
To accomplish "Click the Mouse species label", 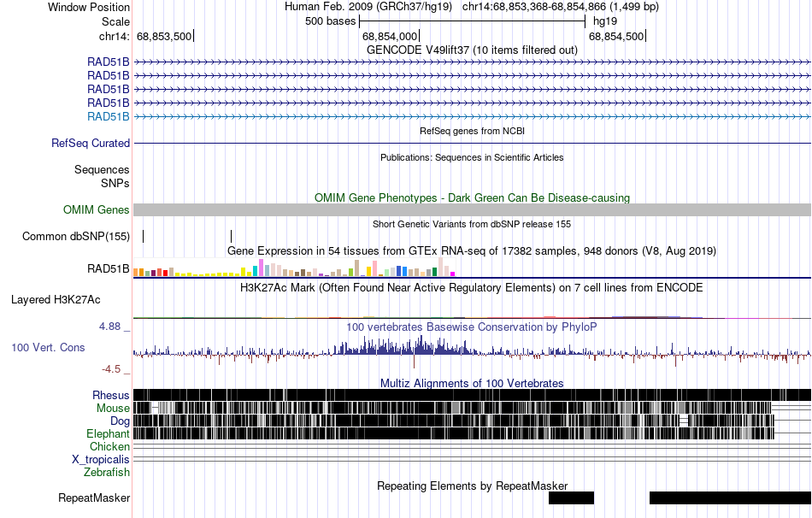I will pos(113,409).
